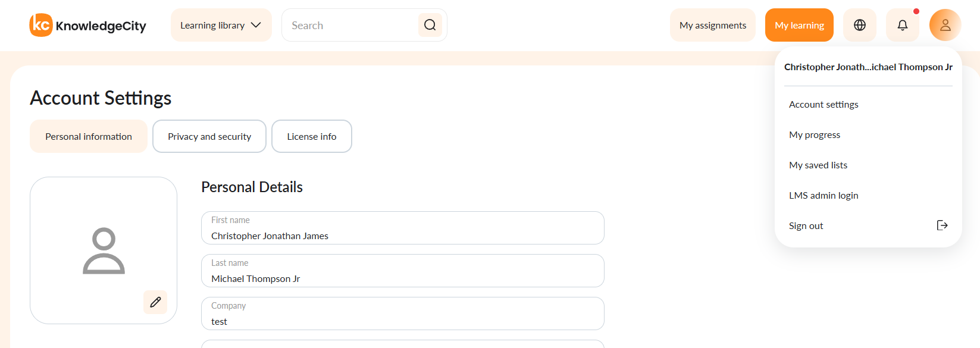This screenshot has height=348, width=980.
Task: Click the search magnifier icon
Action: pyautogui.click(x=430, y=25)
